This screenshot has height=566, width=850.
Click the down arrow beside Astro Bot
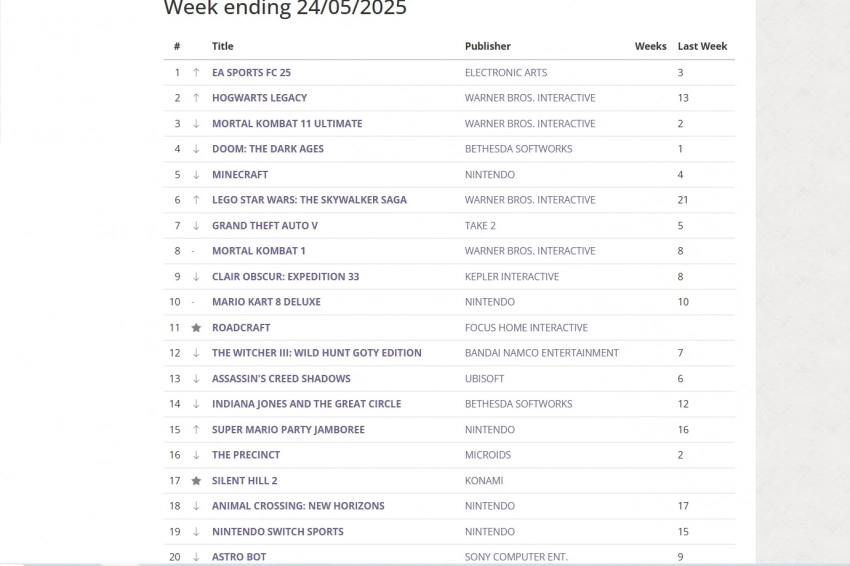coord(196,557)
